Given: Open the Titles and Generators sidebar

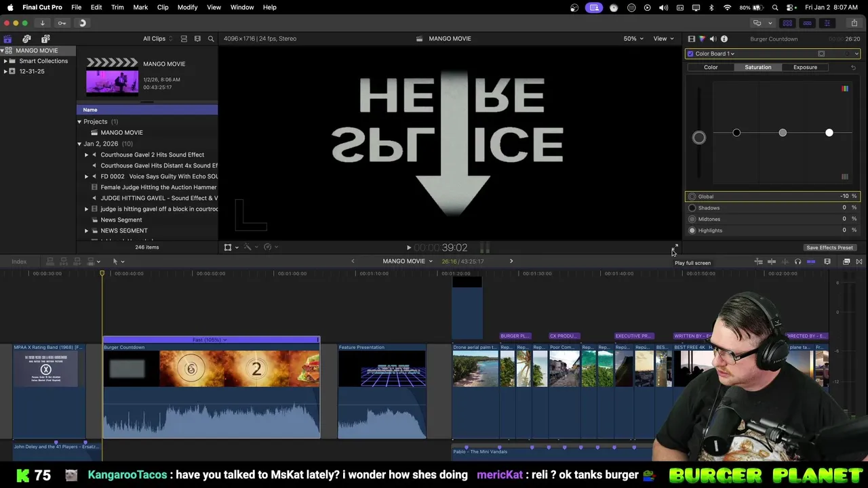Looking at the screenshot, I should tap(45, 39).
